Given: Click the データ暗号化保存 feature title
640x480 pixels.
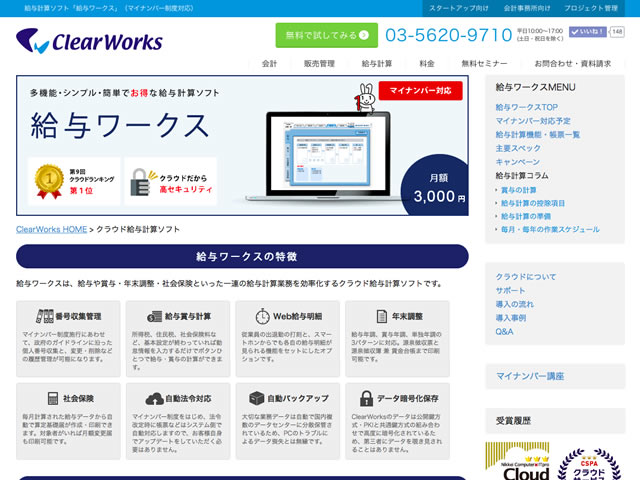Looking at the screenshot, I should coord(407,398).
